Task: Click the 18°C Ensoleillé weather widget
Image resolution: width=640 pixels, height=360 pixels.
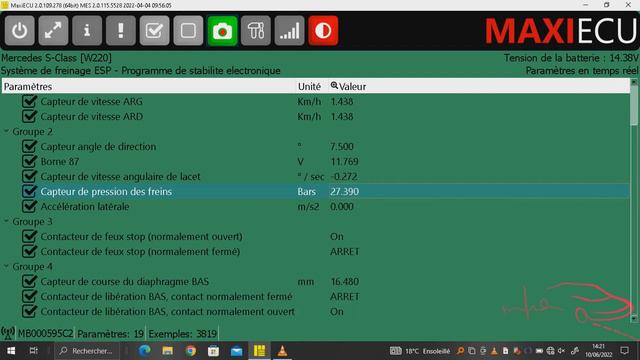Action: click(420, 351)
